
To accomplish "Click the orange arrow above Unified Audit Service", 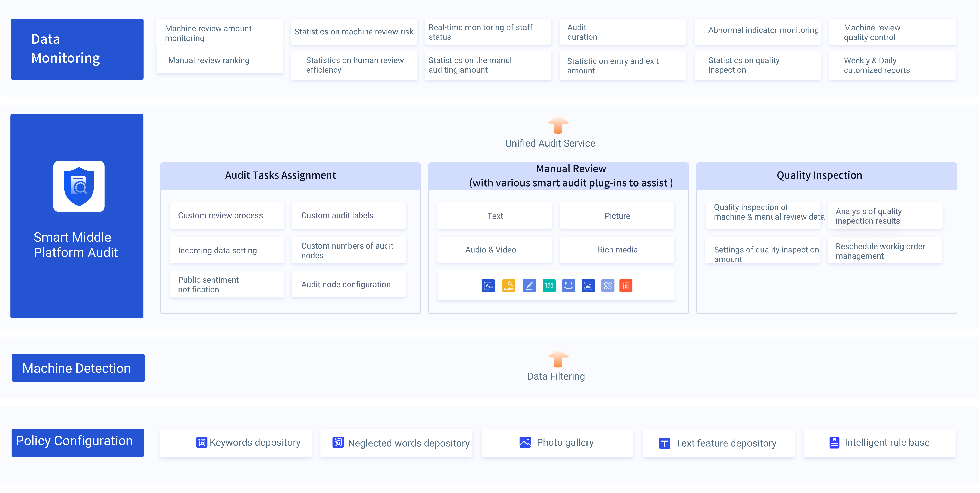I will point(558,125).
